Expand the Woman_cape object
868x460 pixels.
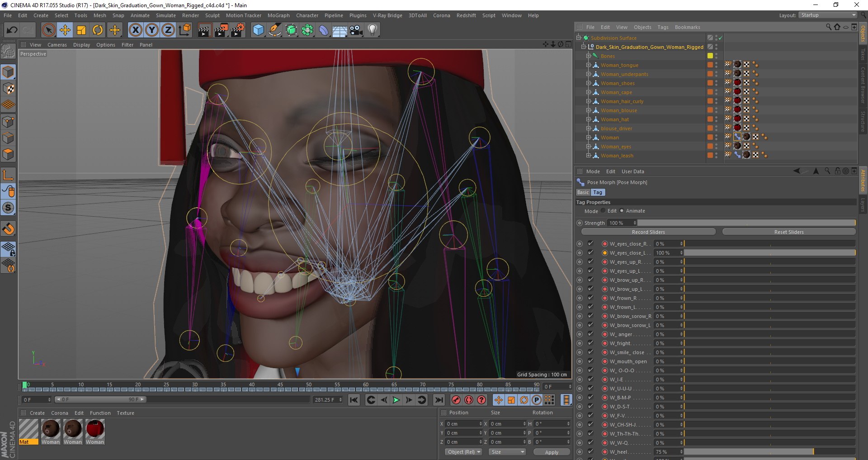[x=589, y=92]
